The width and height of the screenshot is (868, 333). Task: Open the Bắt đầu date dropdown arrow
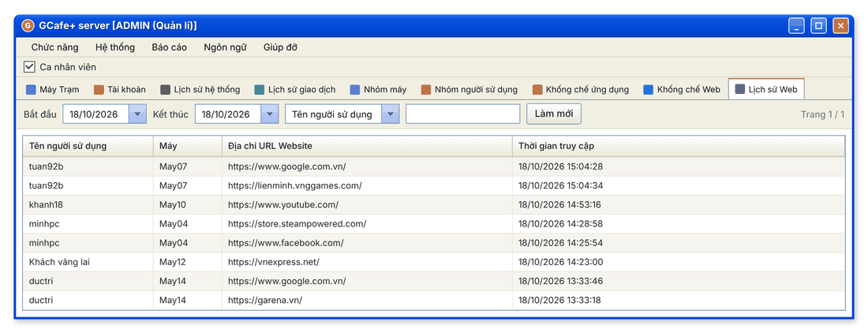point(137,114)
